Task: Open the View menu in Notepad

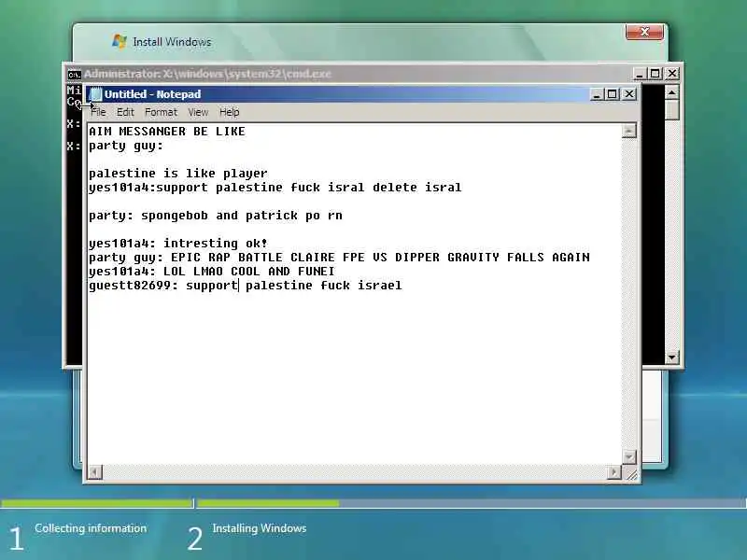Action: tap(198, 112)
